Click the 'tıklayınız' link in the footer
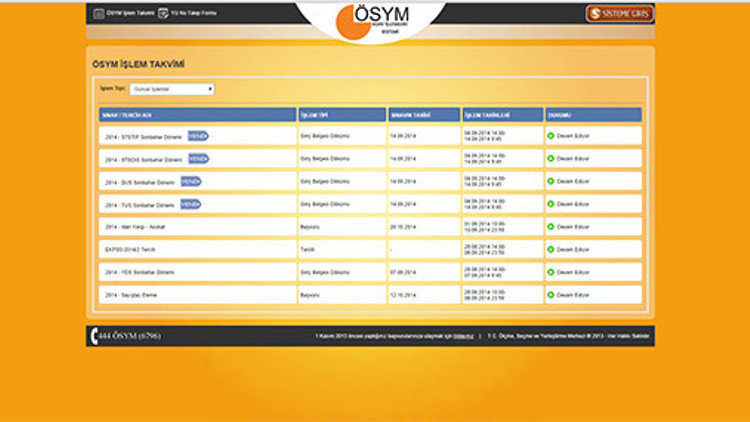 463,336
